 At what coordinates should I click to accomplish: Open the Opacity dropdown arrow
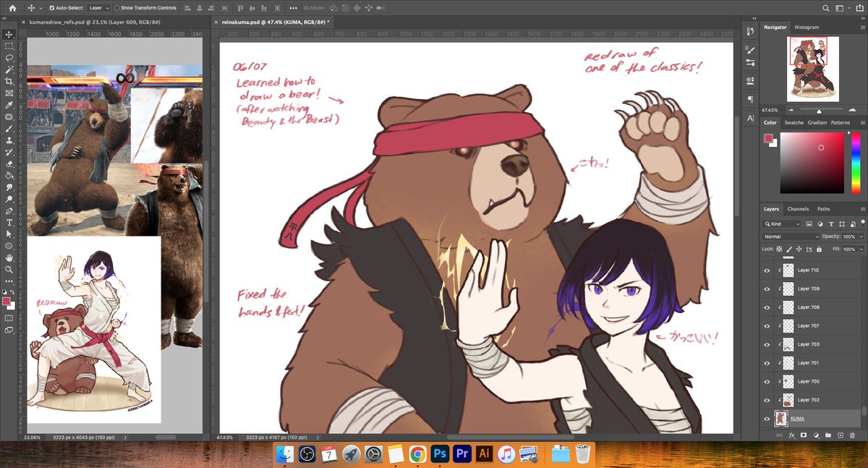(861, 237)
